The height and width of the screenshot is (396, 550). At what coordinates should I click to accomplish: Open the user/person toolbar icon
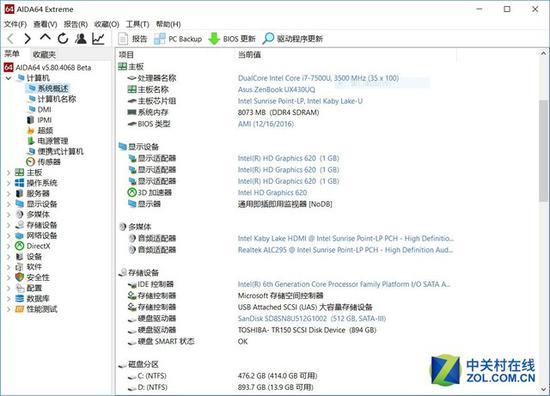click(x=81, y=39)
